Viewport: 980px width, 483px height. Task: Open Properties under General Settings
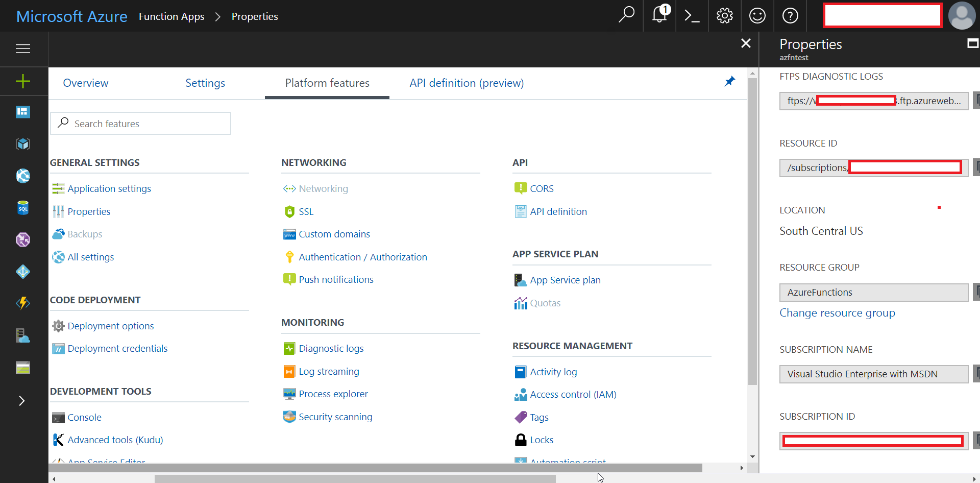(x=89, y=211)
